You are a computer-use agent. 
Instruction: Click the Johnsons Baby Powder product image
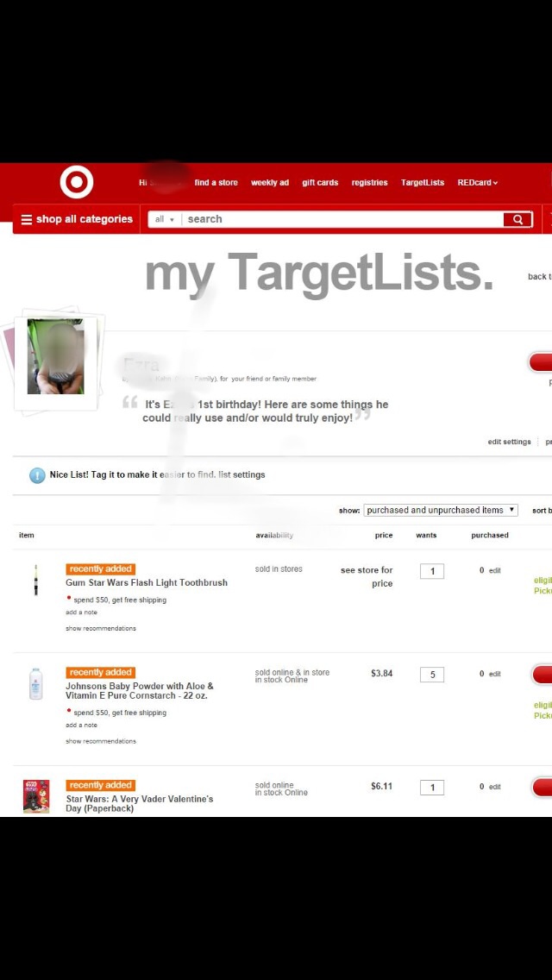point(36,683)
